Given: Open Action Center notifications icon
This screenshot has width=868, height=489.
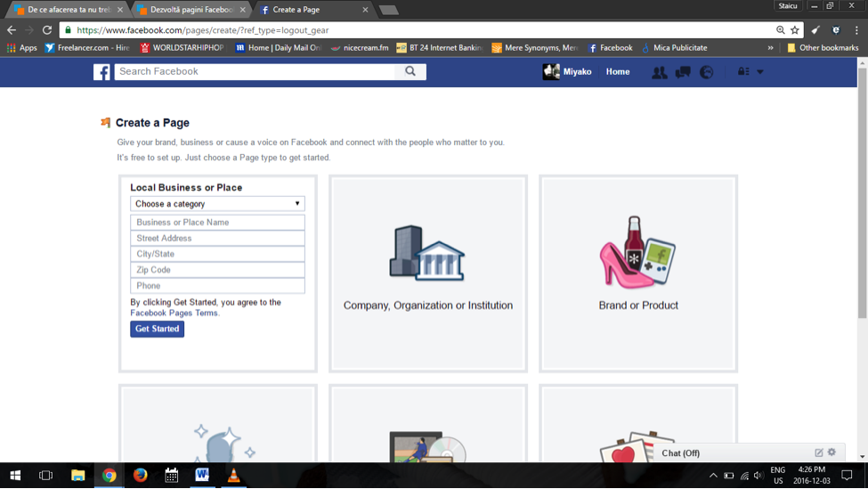Looking at the screenshot, I should click(847, 475).
